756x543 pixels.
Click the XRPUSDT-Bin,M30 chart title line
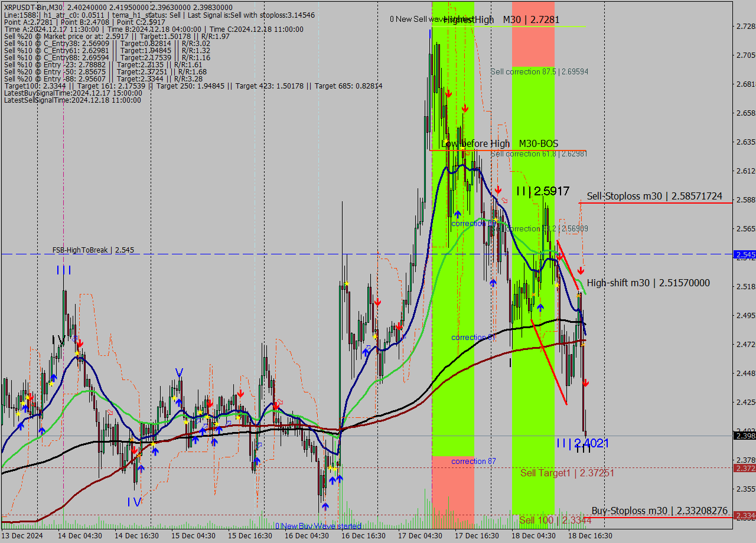[119, 7]
